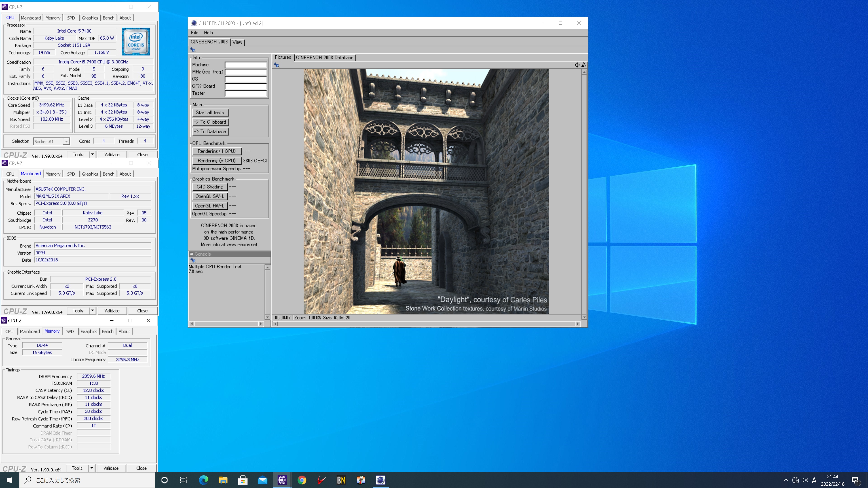Click the Machine input field
The height and width of the screenshot is (488, 868).
(x=245, y=65)
